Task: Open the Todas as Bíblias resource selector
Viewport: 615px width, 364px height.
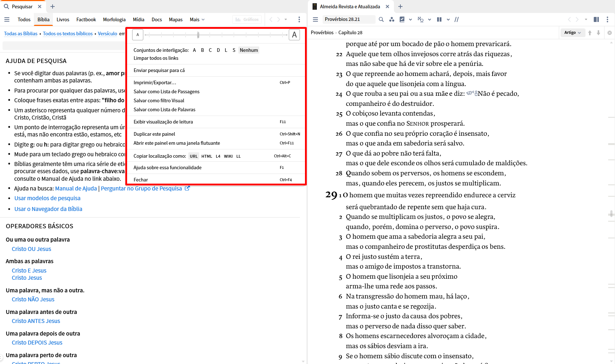Action: 21,33
